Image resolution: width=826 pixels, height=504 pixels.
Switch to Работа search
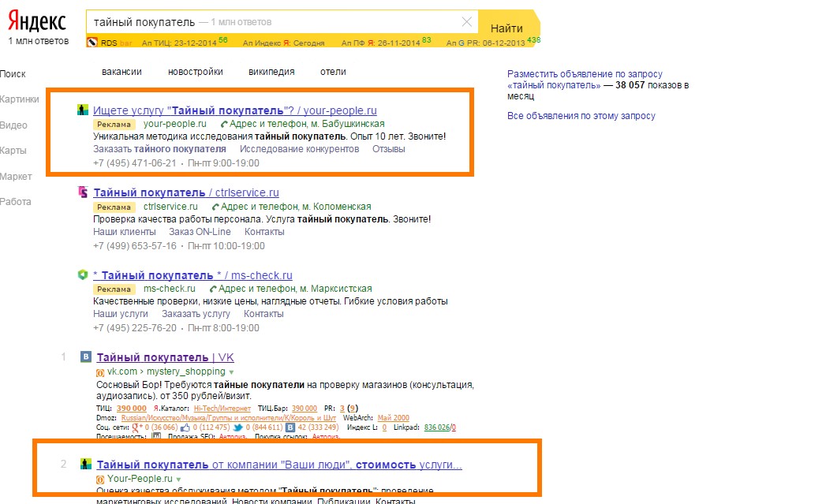(15, 202)
